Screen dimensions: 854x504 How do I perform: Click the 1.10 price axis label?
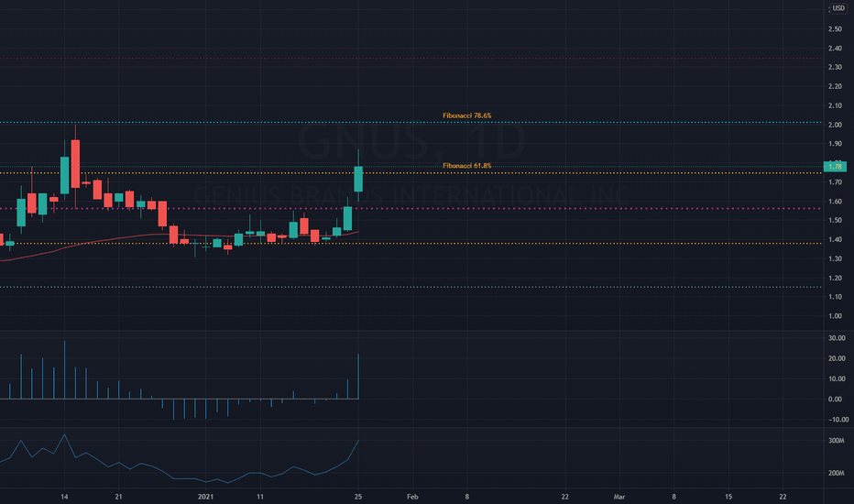tap(835, 297)
